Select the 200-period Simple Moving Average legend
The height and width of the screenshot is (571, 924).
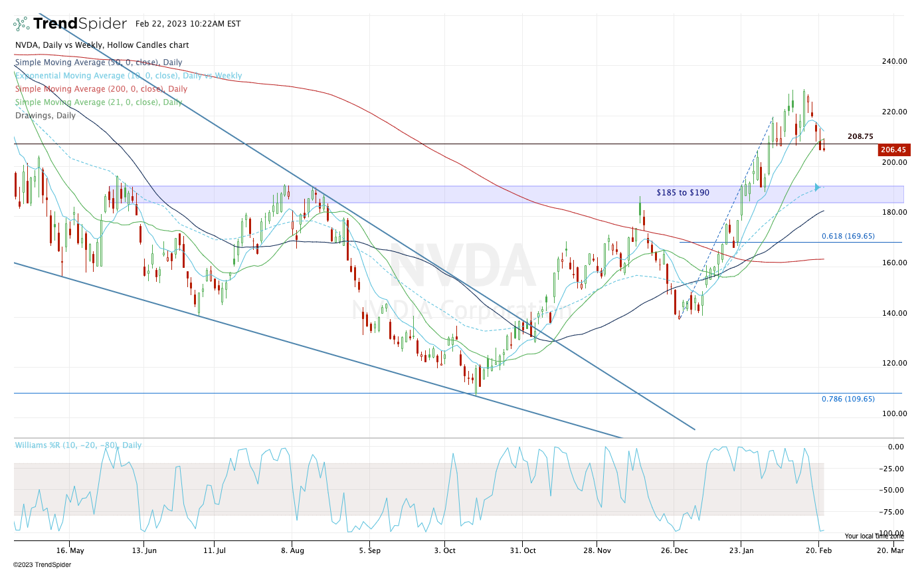pos(101,89)
